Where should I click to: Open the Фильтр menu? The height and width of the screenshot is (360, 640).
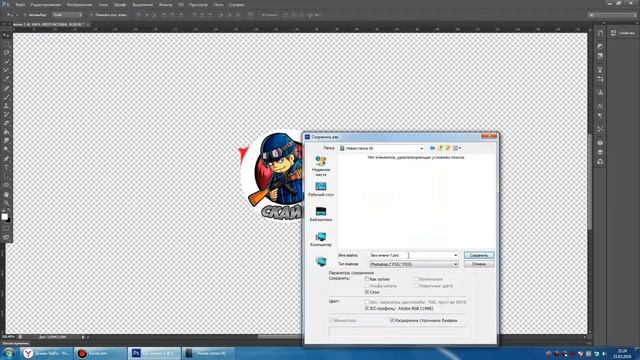click(165, 5)
